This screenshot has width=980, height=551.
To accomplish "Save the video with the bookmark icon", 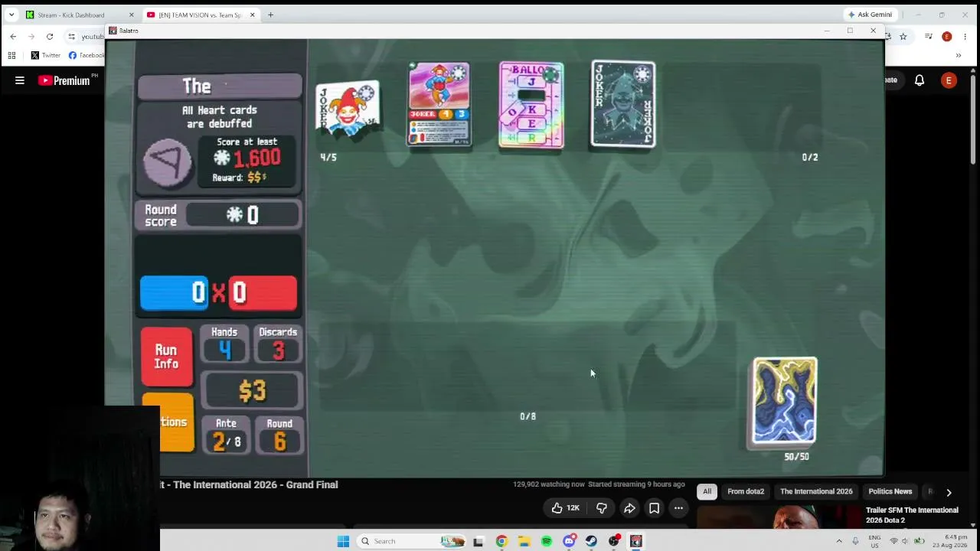I will click(x=654, y=508).
